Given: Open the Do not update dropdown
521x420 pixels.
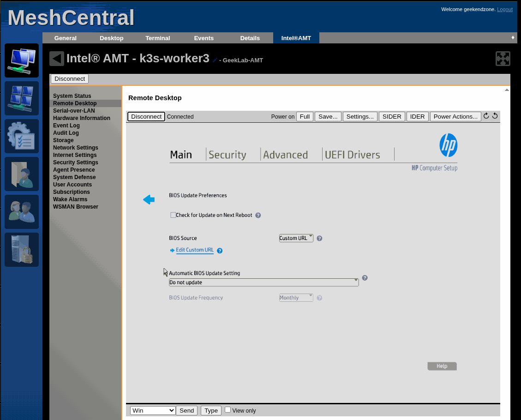Looking at the screenshot, I should coord(264,282).
